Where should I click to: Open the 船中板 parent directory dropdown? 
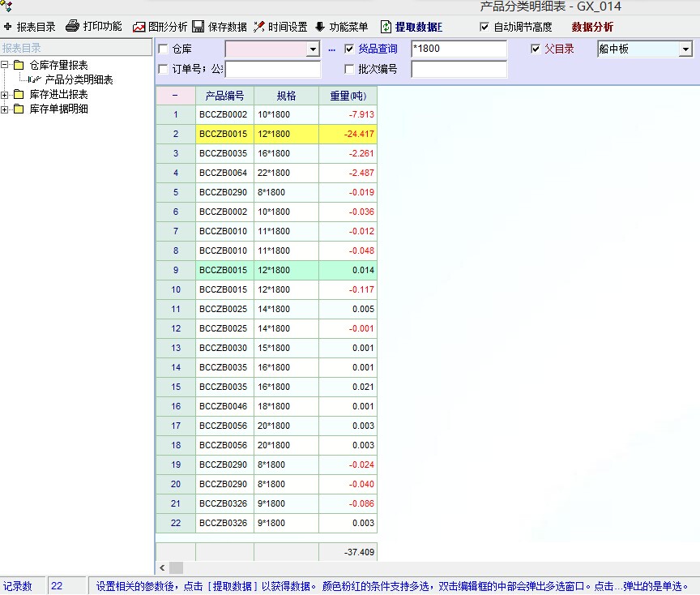(x=685, y=49)
